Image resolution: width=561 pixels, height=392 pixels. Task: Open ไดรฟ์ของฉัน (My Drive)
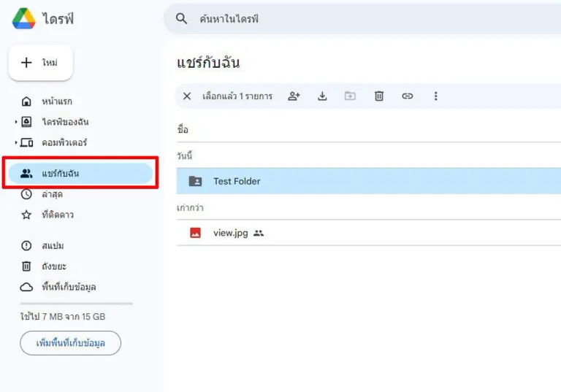(53, 122)
